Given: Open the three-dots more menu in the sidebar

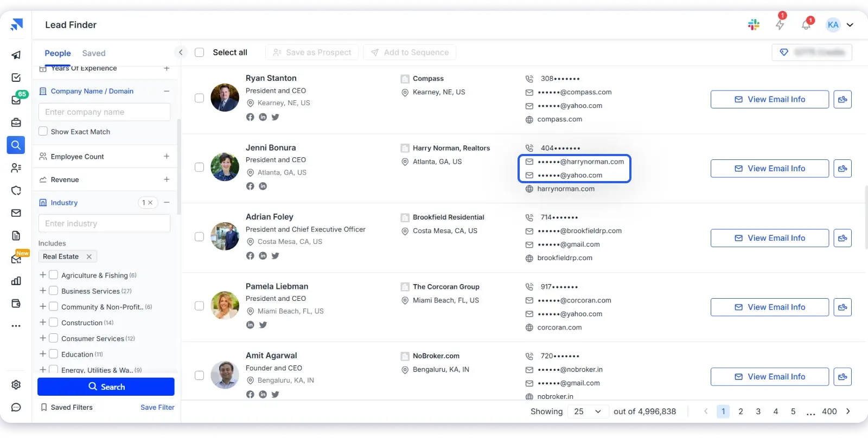Looking at the screenshot, I should tap(16, 326).
